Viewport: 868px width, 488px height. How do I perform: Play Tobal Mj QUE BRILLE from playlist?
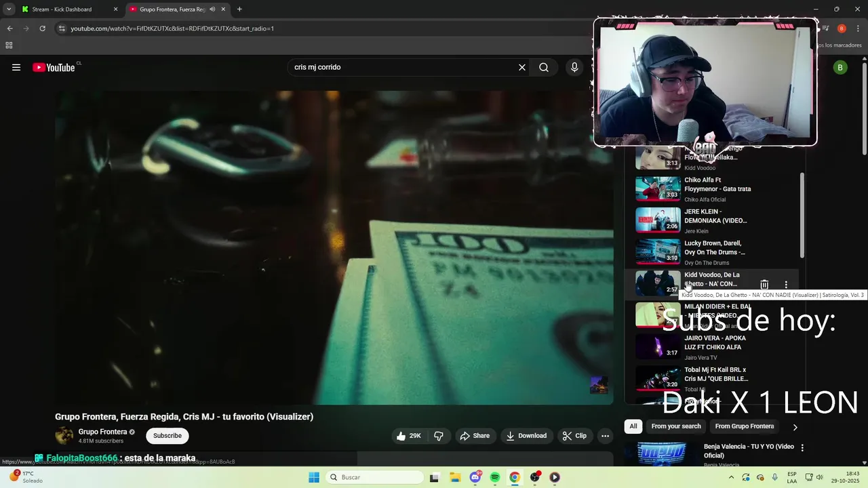[x=712, y=379]
